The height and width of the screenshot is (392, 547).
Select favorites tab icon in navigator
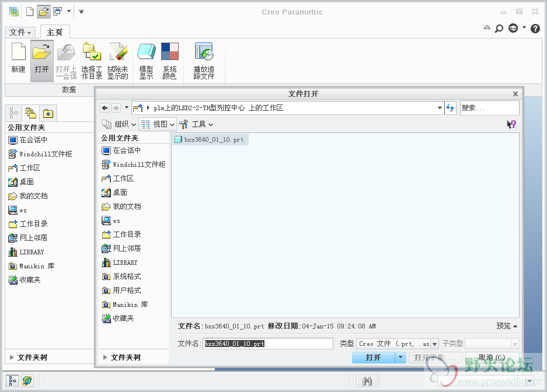pos(48,113)
